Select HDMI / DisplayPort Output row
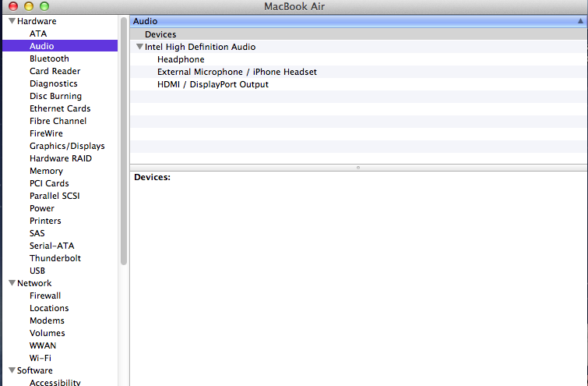This screenshot has width=588, height=386. point(358,84)
